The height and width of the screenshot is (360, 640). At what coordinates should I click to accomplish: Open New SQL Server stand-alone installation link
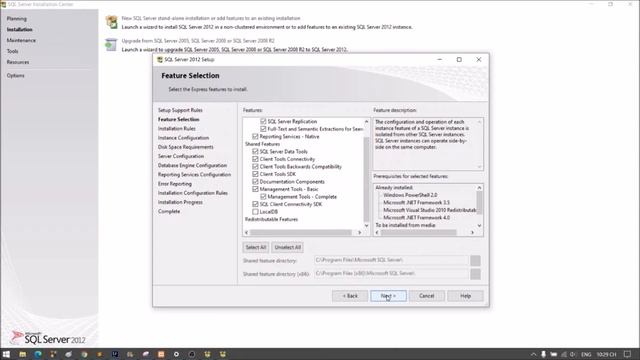click(211, 18)
